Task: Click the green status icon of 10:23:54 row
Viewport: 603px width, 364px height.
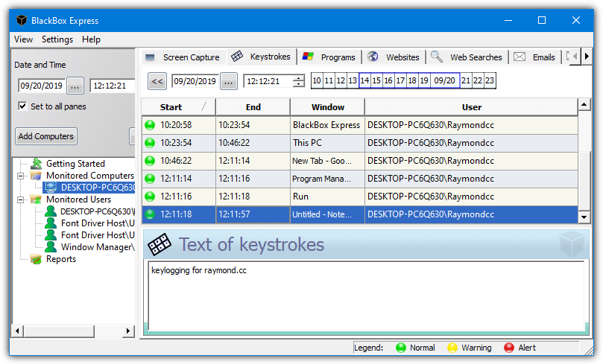Action: 150,143
